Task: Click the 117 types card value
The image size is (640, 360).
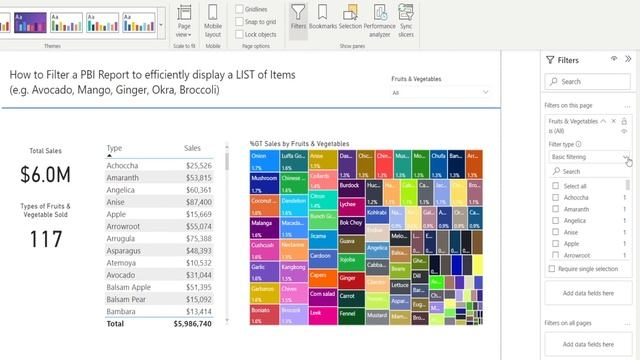Action: pyautogui.click(x=46, y=239)
